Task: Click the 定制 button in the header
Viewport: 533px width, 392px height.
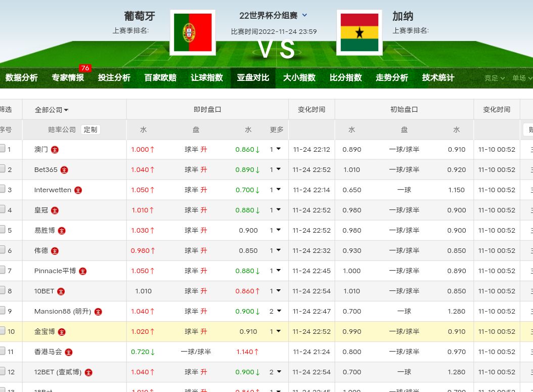Action: 91,129
